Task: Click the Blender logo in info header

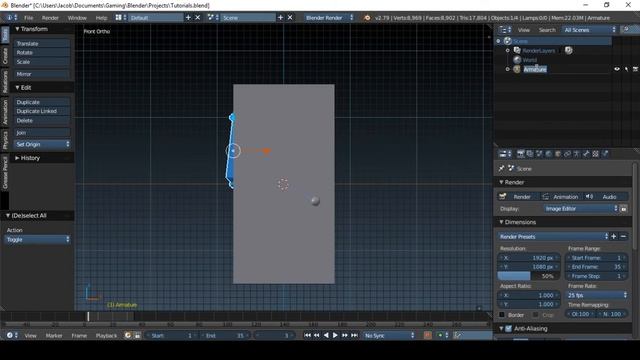Action: (367, 18)
